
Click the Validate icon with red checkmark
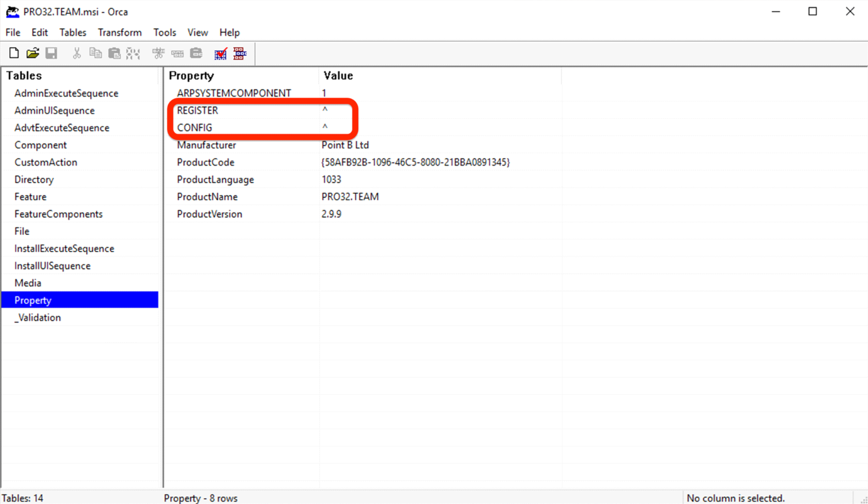coord(220,53)
